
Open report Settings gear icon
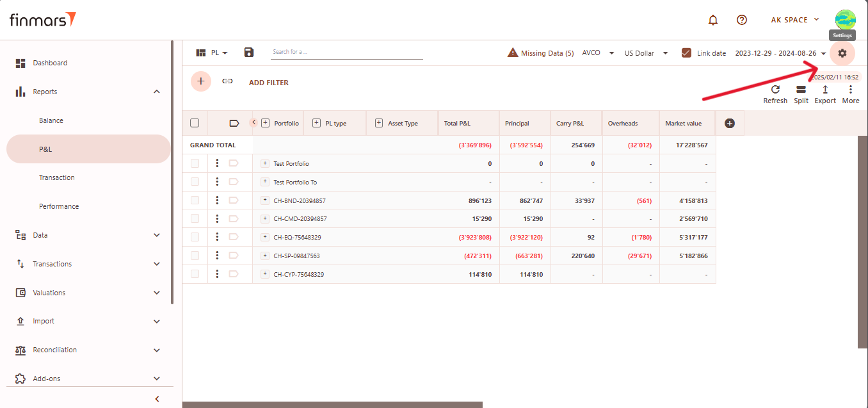coord(842,53)
